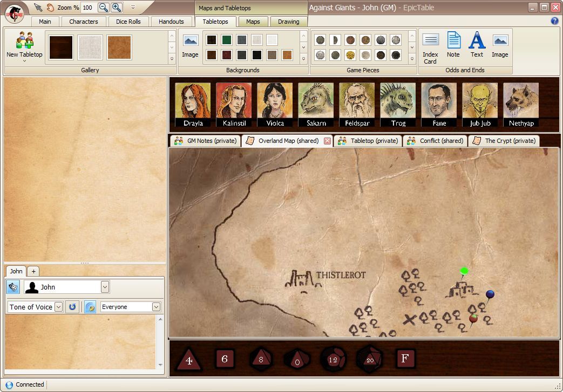Open the New Tabletop dropdown arrow

coord(24,61)
